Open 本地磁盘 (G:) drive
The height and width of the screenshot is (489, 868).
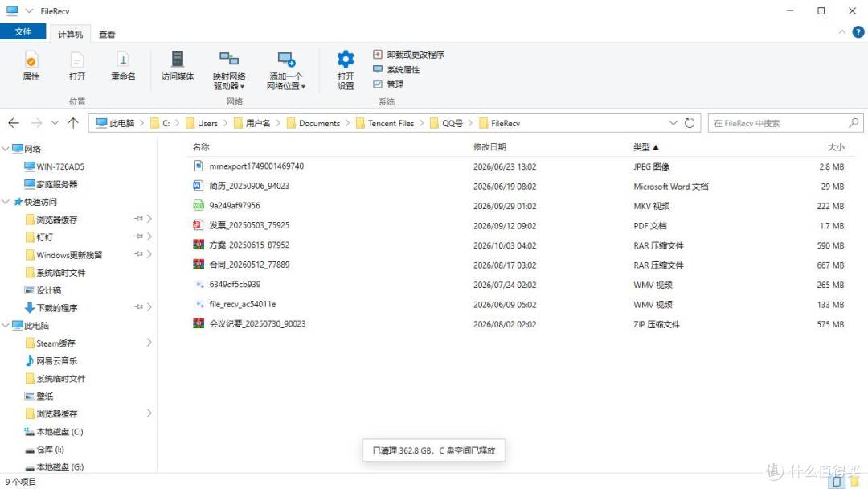click(55, 466)
